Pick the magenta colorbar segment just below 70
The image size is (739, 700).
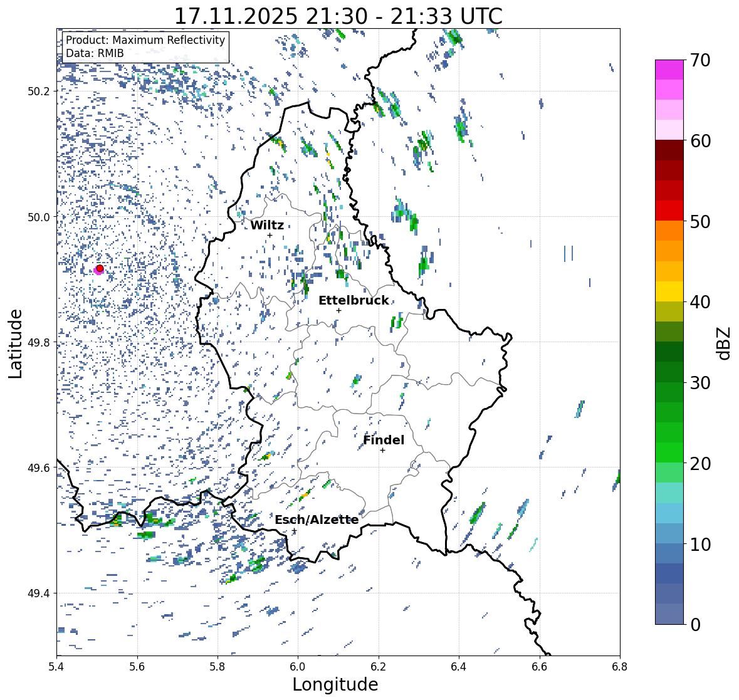(669, 70)
